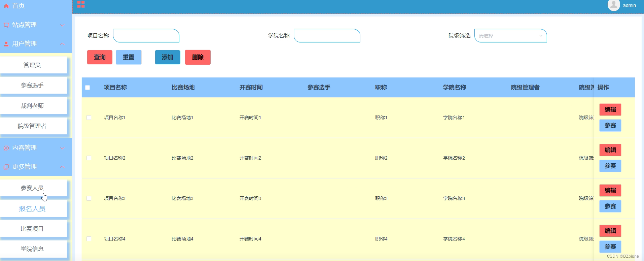Click 参赛 for 项目名称3 row
Screen dimensions: 644x261
[x=610, y=206]
